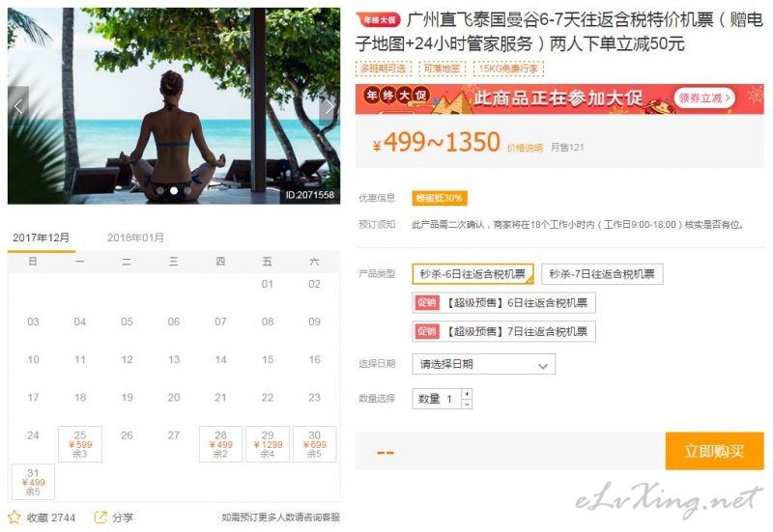Select 【超级预售】7日往返含税机票 option
This screenshot has height=532, width=773.
point(503,331)
